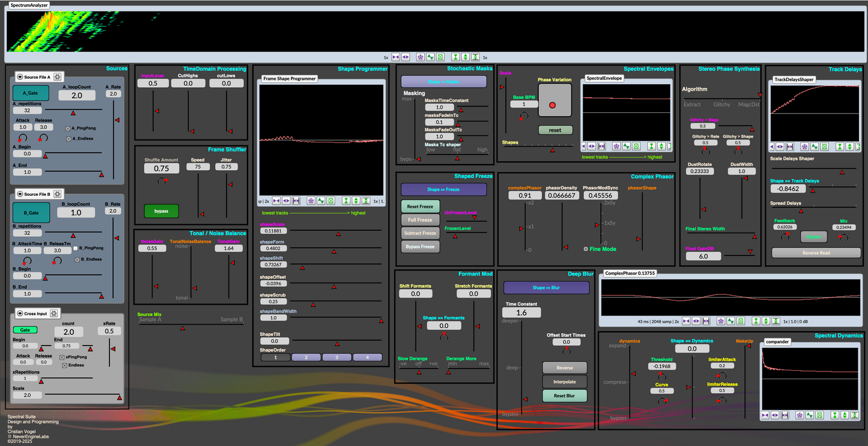The height and width of the screenshot is (446, 868).
Task: Click waveform icon below Frame Shape Programmer
Action: [x=321, y=201]
